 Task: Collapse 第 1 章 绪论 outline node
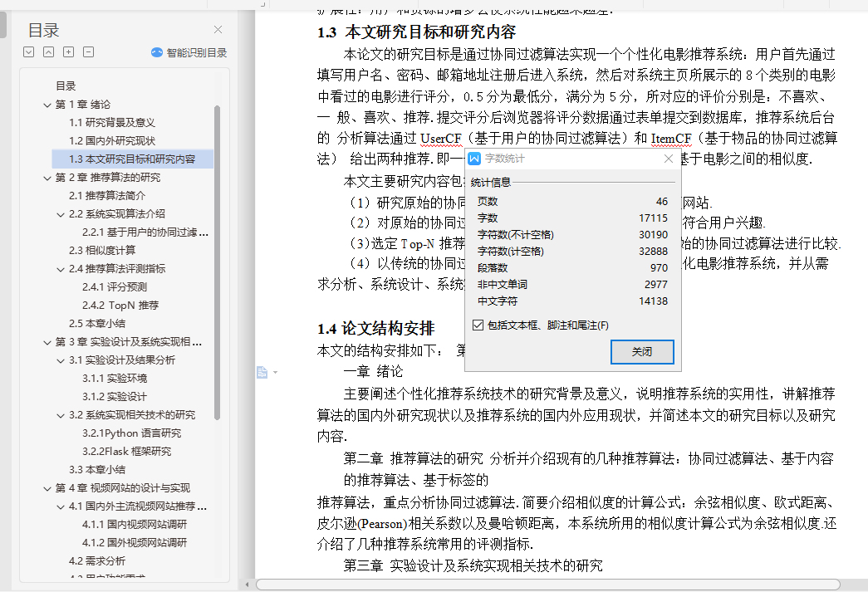click(47, 105)
